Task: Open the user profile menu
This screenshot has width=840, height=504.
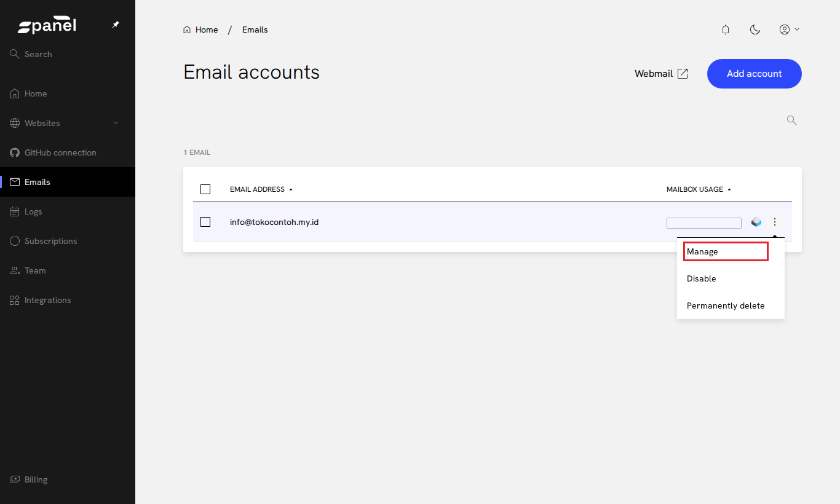Action: click(x=789, y=30)
